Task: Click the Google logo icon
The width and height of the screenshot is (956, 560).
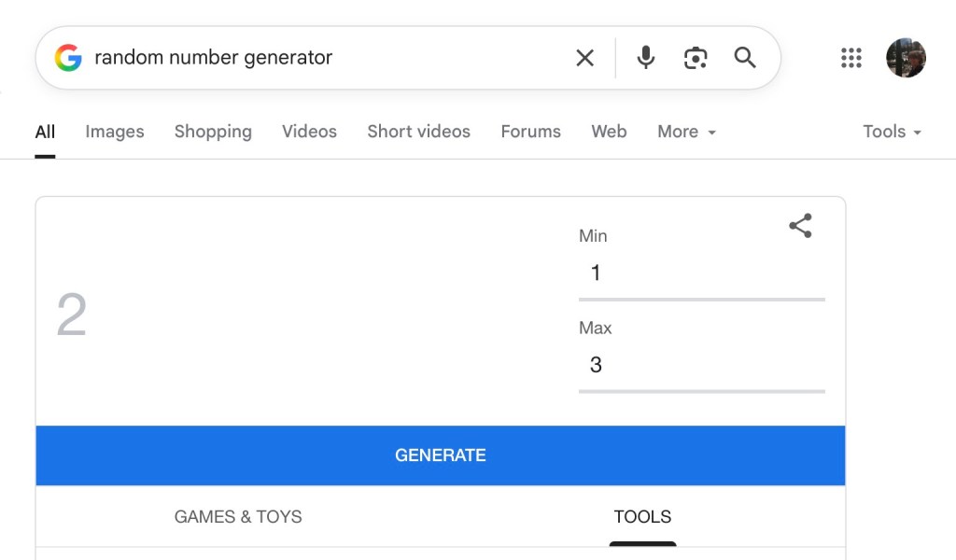Action: click(x=68, y=58)
